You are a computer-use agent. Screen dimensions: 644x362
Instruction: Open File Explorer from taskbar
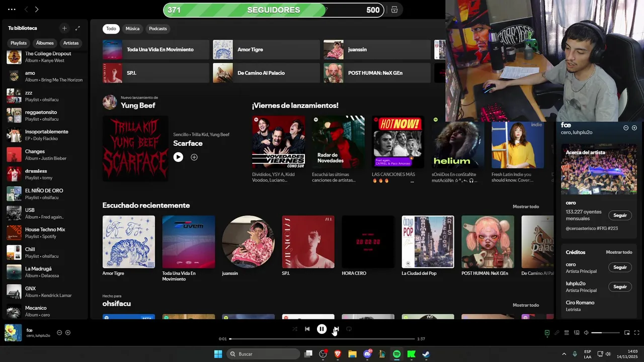pos(352,354)
